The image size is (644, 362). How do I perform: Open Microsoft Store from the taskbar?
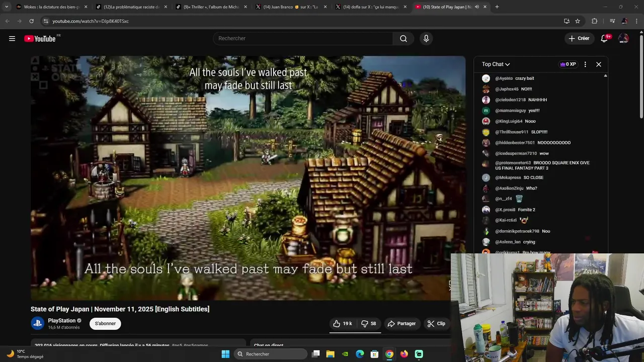tap(374, 354)
